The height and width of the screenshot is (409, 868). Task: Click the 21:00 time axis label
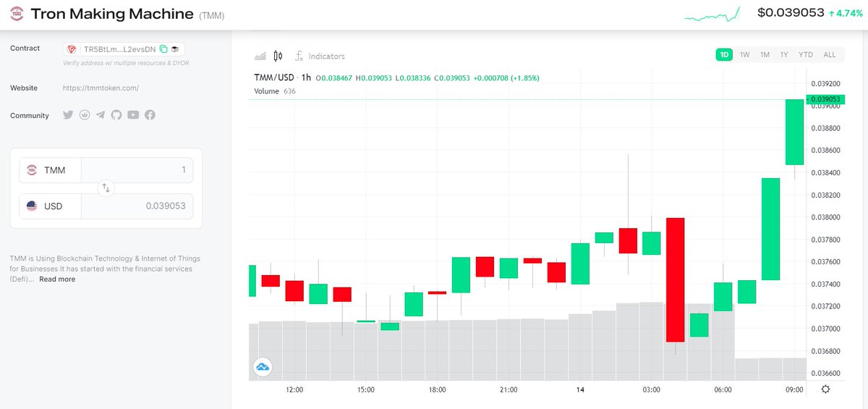pyautogui.click(x=509, y=389)
